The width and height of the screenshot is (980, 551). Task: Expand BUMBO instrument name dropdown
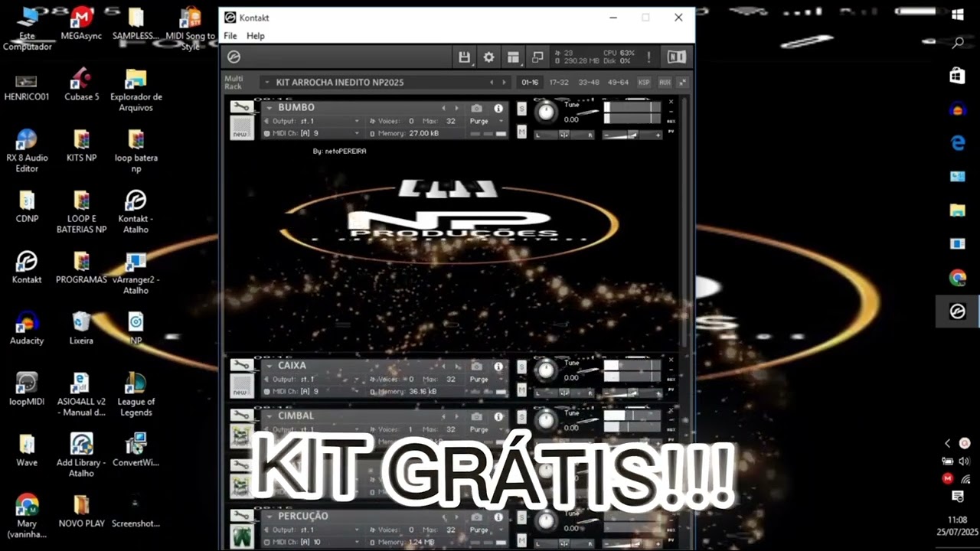click(x=269, y=108)
